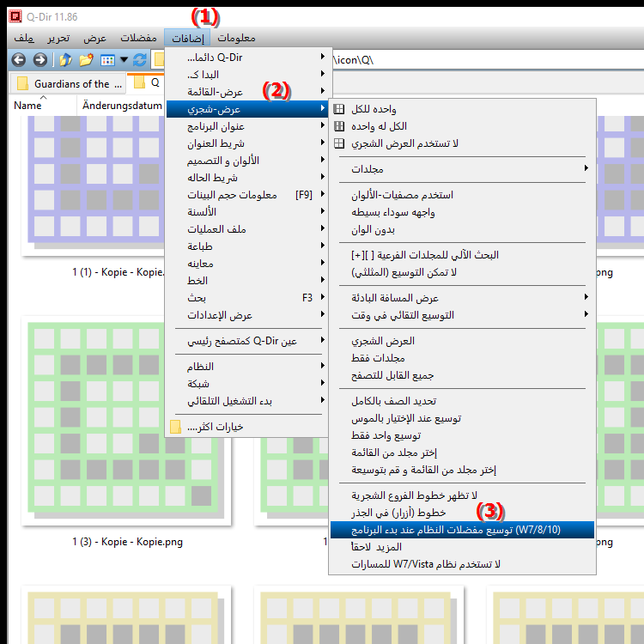Switch to the Guardians of the ... tab
Image resolution: width=644 pixels, height=644 pixels.
tap(68, 83)
